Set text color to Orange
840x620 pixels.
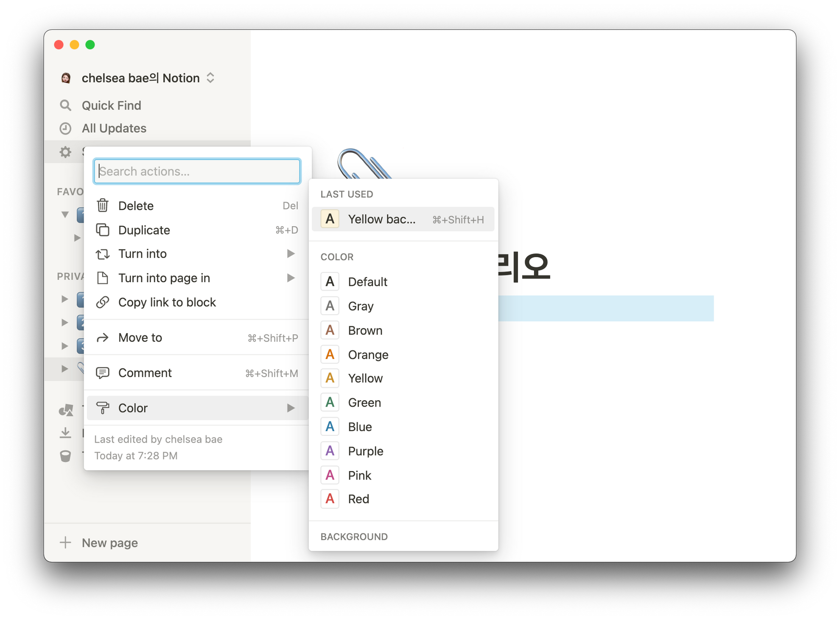click(403, 354)
